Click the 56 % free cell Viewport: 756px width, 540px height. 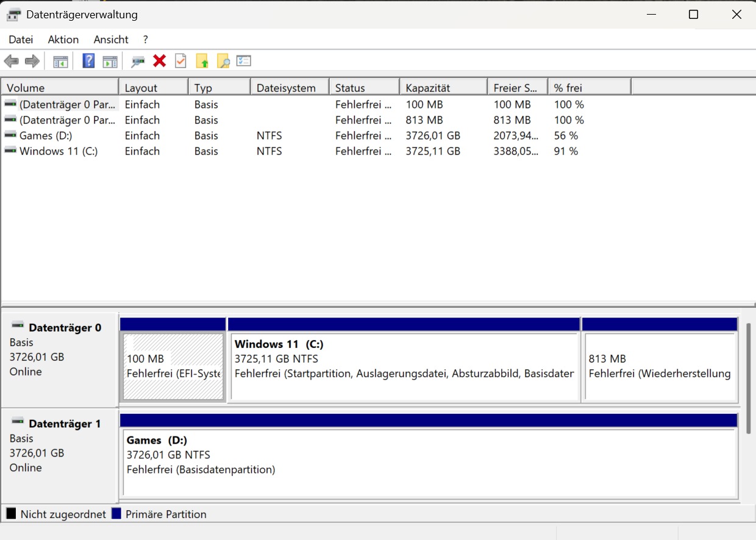click(566, 135)
